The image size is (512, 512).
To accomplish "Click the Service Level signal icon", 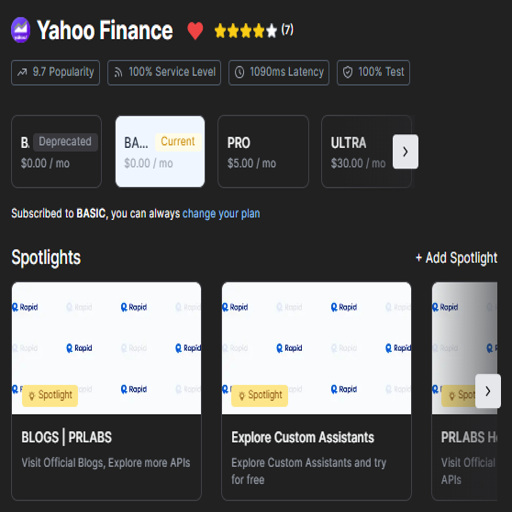I will 118,72.
